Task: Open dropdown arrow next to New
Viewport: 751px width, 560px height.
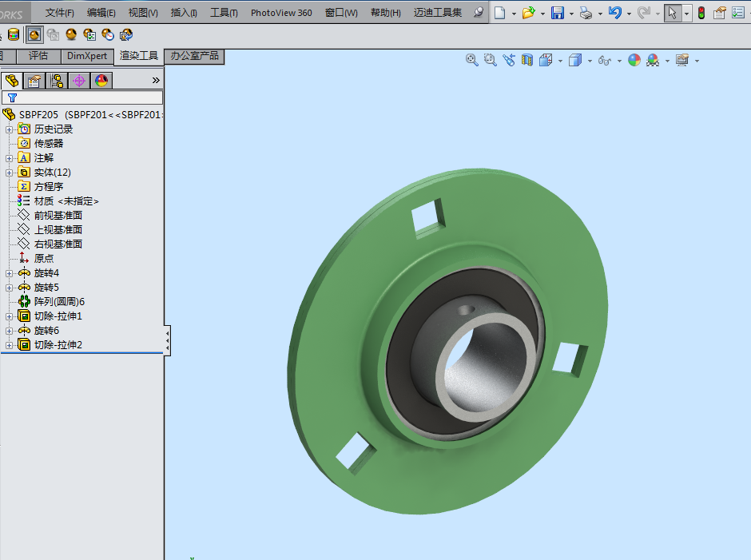Action: [514, 14]
